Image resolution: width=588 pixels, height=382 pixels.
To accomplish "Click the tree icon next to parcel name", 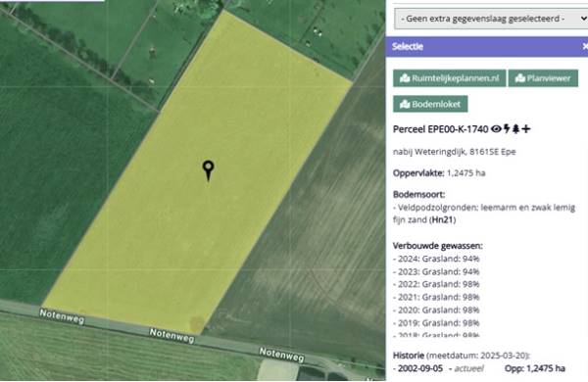I will pyautogui.click(x=516, y=128).
